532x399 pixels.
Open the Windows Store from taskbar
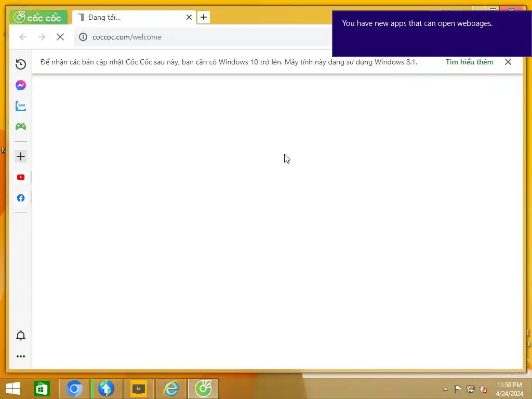click(42, 389)
